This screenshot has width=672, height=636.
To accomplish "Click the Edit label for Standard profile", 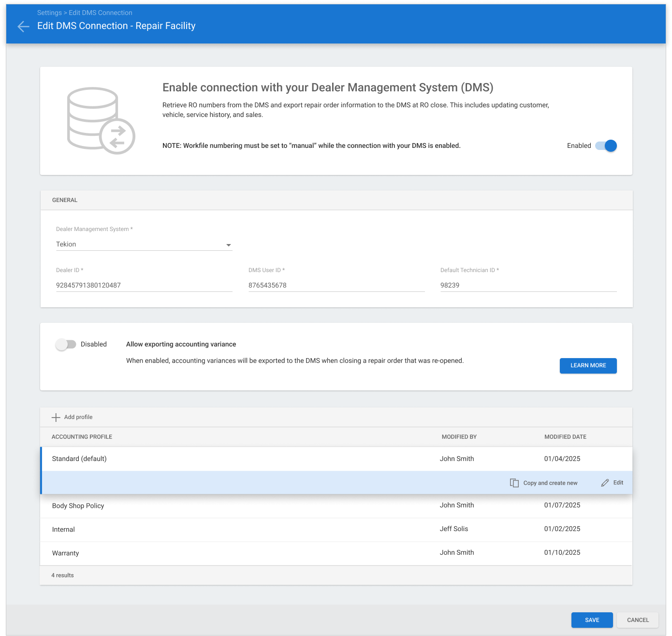I will click(618, 482).
